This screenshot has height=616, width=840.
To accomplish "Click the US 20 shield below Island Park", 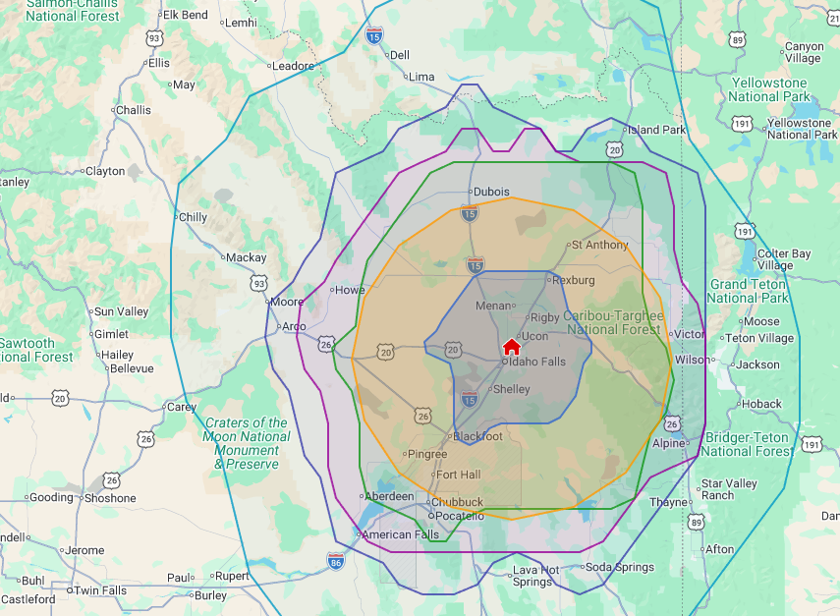I will point(614,150).
